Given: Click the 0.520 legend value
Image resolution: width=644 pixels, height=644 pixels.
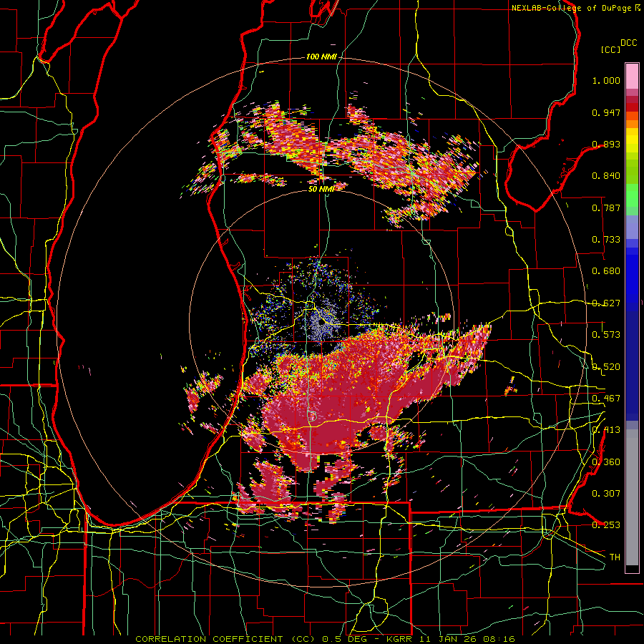Looking at the screenshot, I should tap(606, 367).
